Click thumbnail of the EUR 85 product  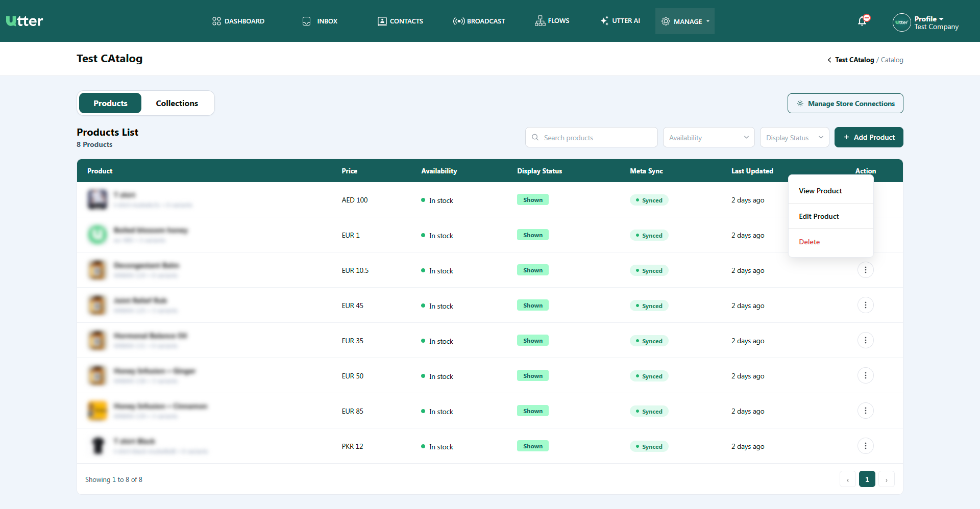97,411
